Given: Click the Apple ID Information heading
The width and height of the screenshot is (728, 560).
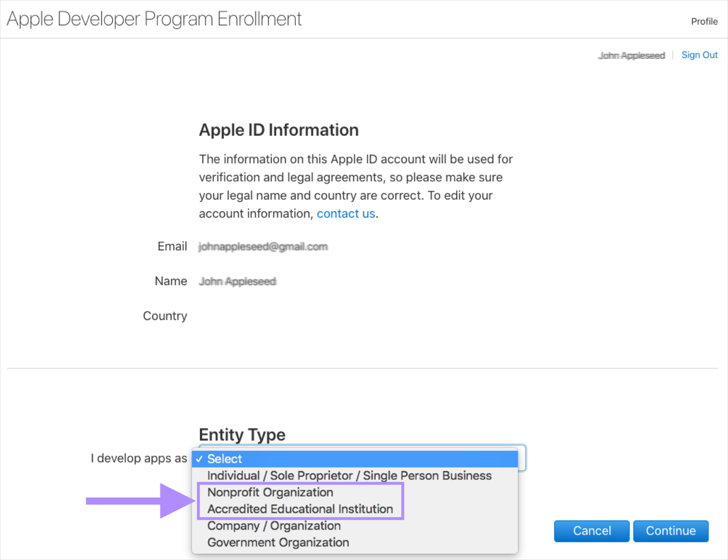Looking at the screenshot, I should tap(279, 130).
